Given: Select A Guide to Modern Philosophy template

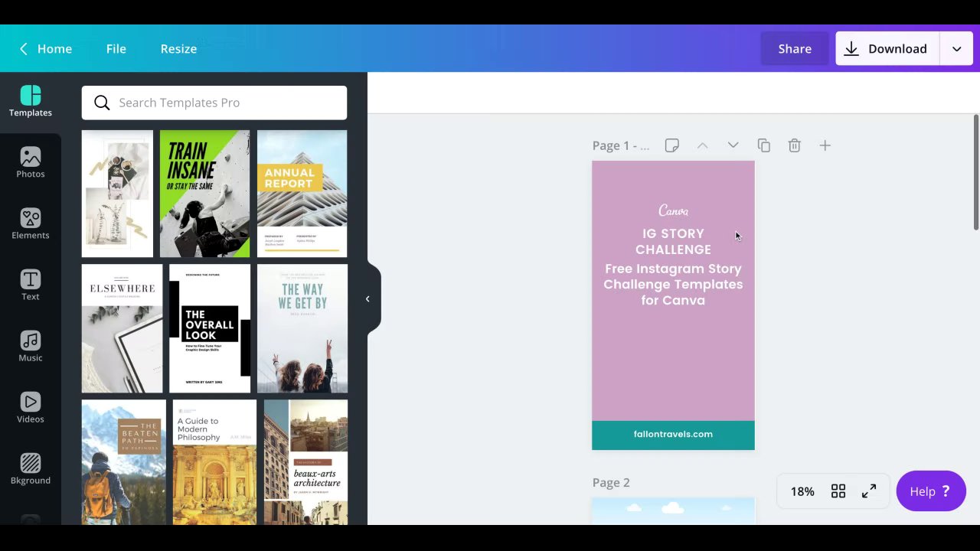Looking at the screenshot, I should click(x=214, y=462).
